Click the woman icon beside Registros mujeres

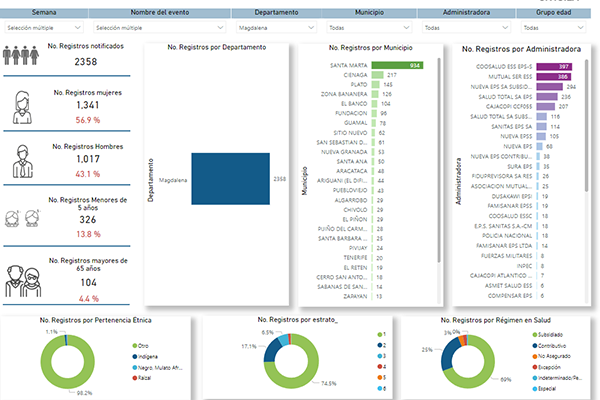22,108
